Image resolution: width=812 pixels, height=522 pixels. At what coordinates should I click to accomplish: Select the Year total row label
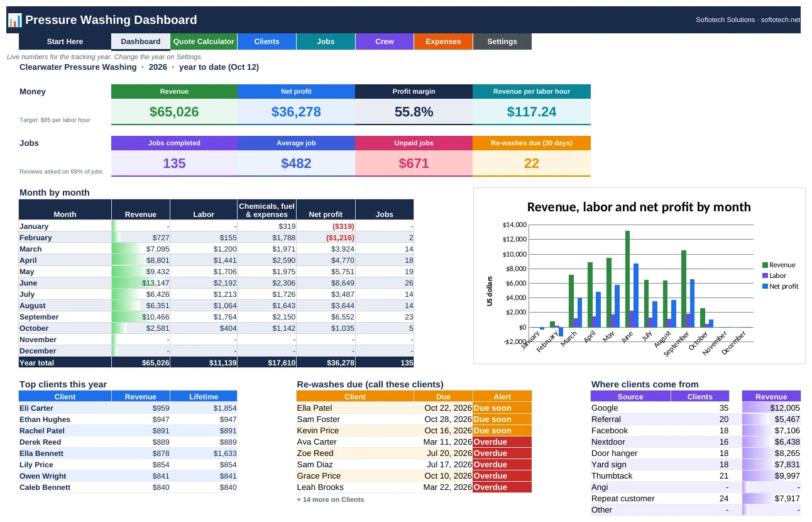65,363
